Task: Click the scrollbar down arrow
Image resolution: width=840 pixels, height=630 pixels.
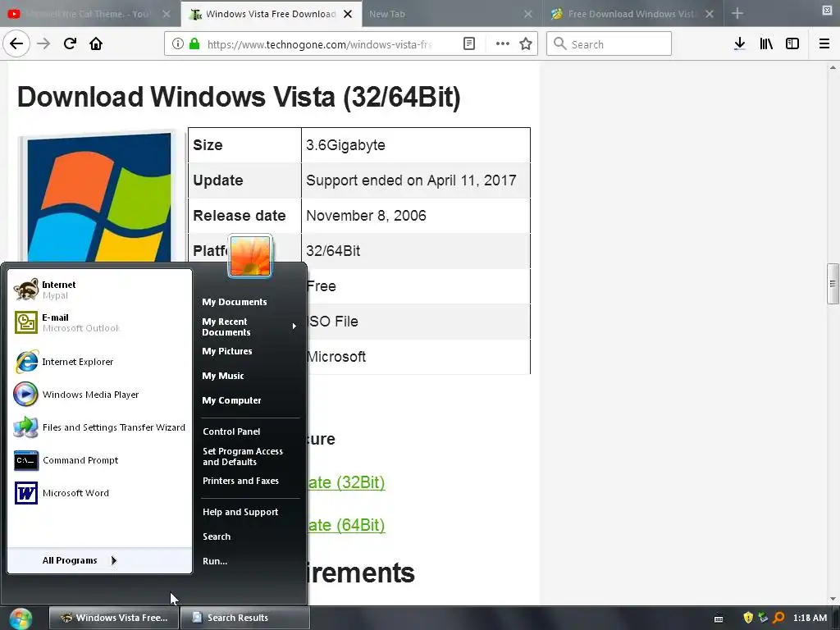Action: (x=833, y=599)
